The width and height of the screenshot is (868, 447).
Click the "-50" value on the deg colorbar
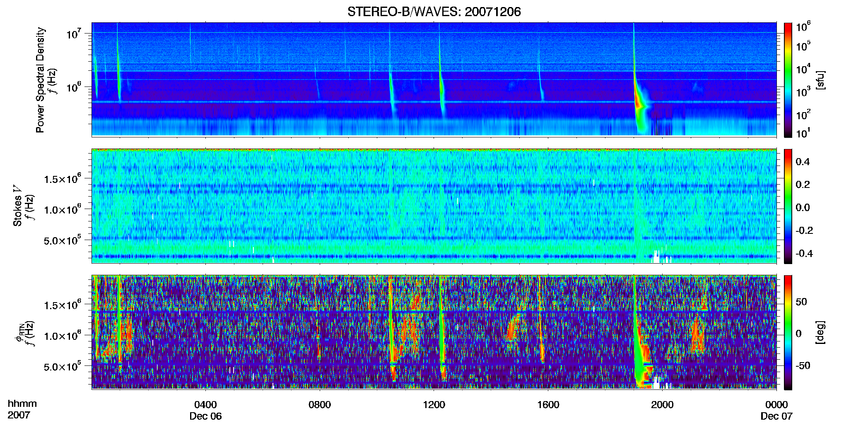[803, 366]
